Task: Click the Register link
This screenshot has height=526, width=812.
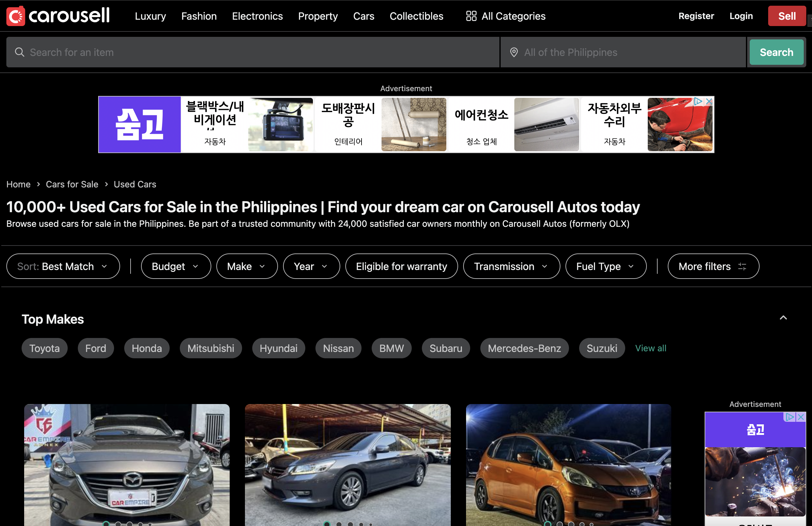Action: point(696,16)
